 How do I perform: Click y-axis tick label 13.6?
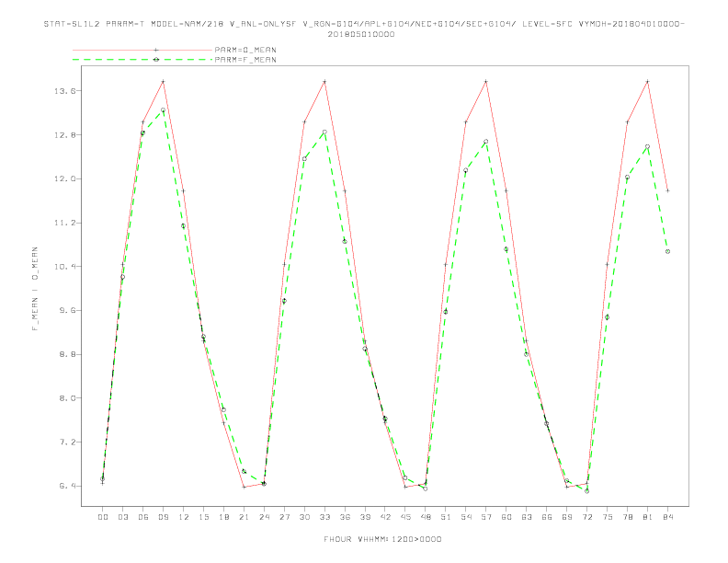(x=65, y=91)
